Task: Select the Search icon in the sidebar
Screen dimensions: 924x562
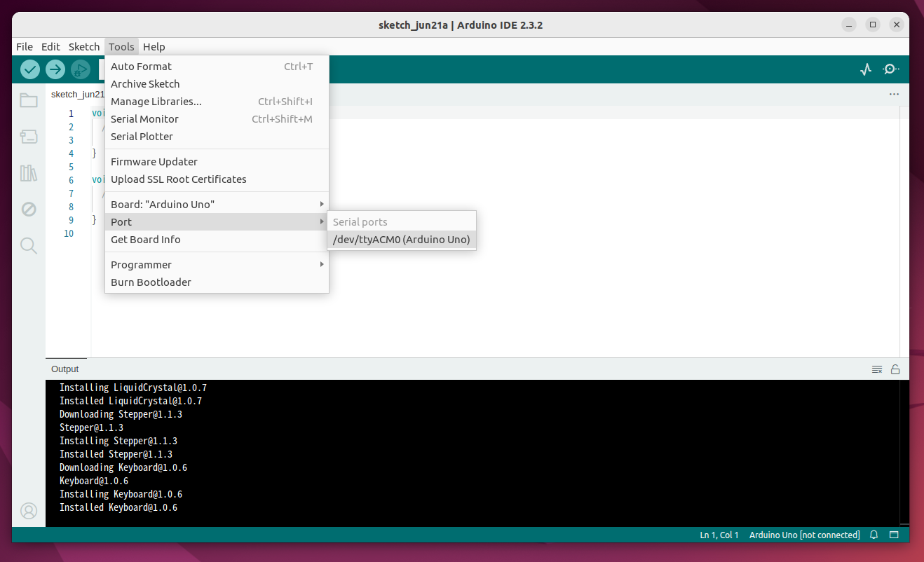Action: point(28,245)
